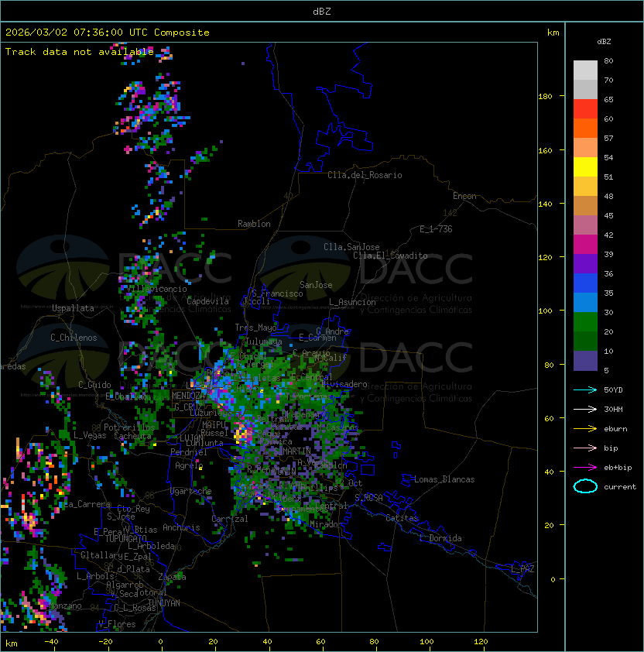Click the Lomas_Blancas place label
Screen dimensions: 644x652
pyautogui.click(x=444, y=479)
